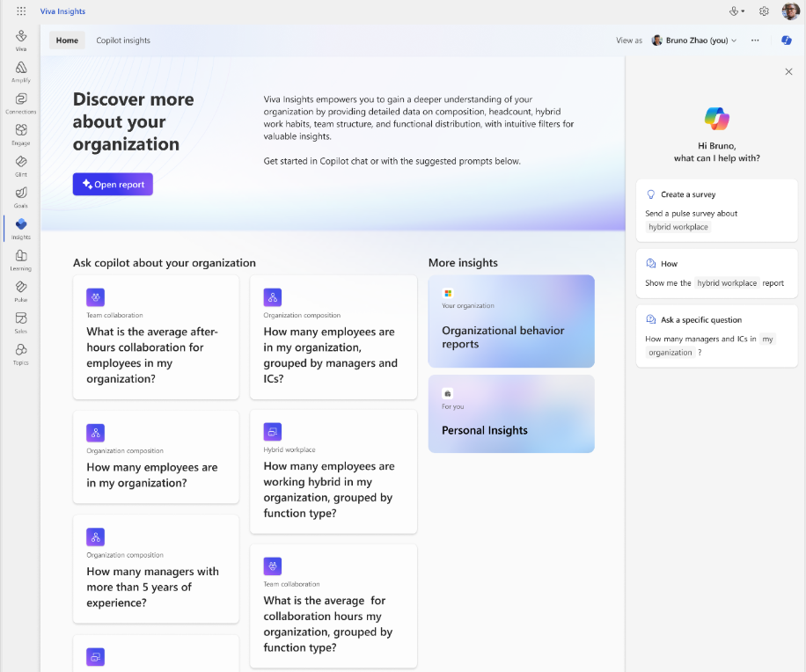Click the 'my' chip in specific question prompt
Viewport: 806px width, 672px height.
767,340
